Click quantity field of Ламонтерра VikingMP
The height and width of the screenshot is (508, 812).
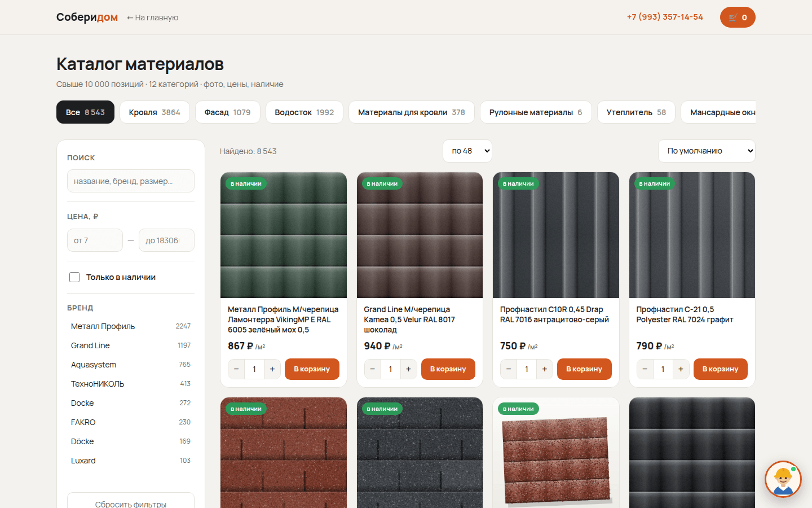pos(254,369)
